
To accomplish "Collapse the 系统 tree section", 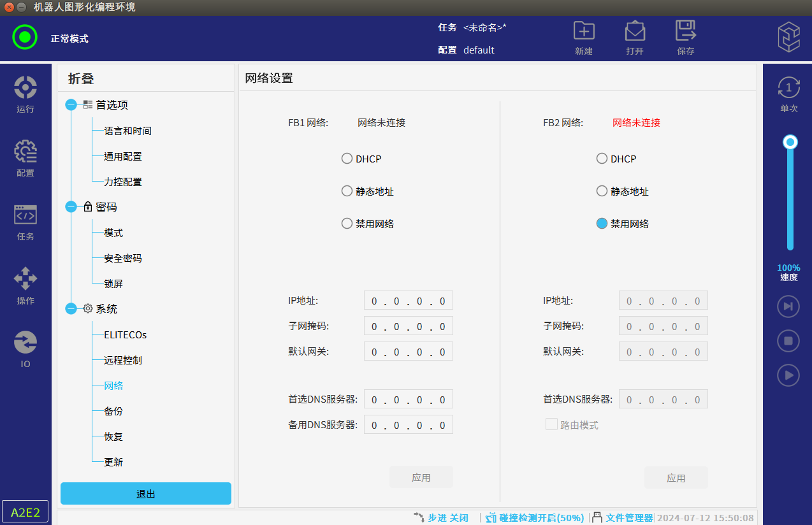I will (x=71, y=309).
